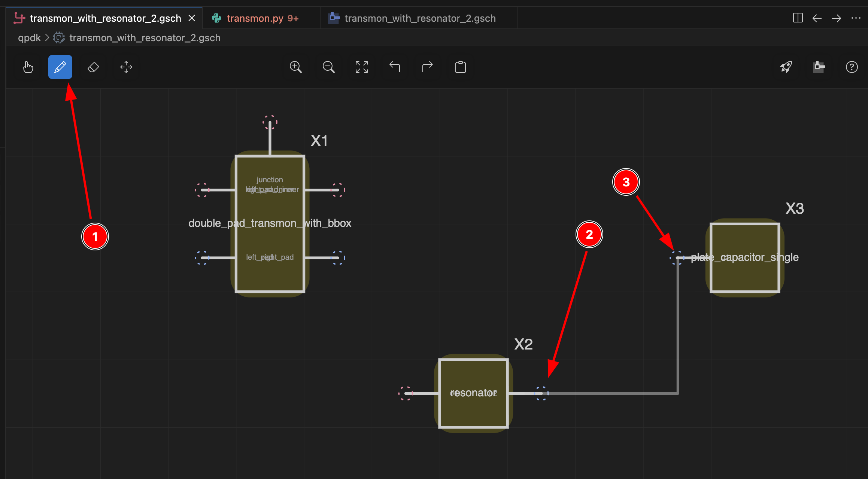This screenshot has height=479, width=868.
Task: Redo the last undone edit
Action: coord(428,67)
